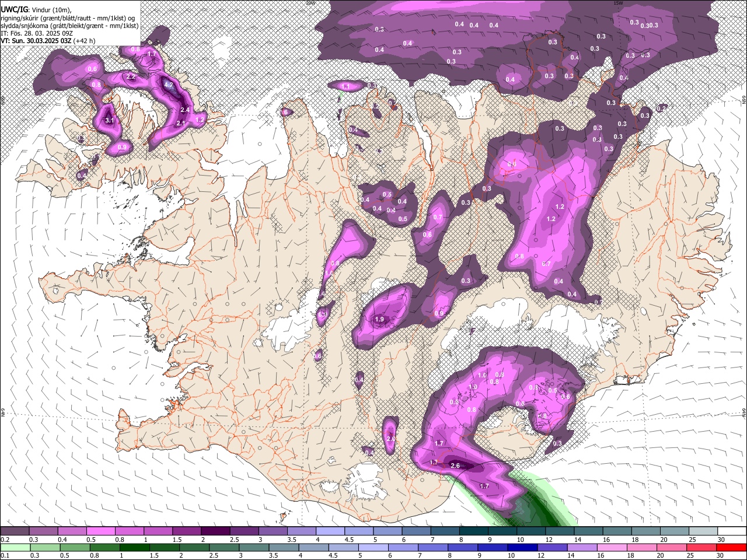Screen dimensions: 747x560
Task: Click the 0.2 label on the upper scale
Action: [x=5, y=540]
